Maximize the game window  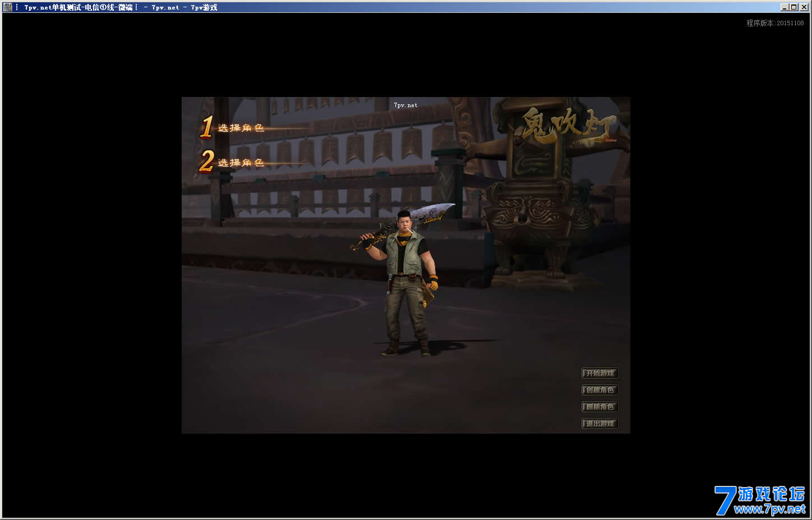pyautogui.click(x=793, y=7)
